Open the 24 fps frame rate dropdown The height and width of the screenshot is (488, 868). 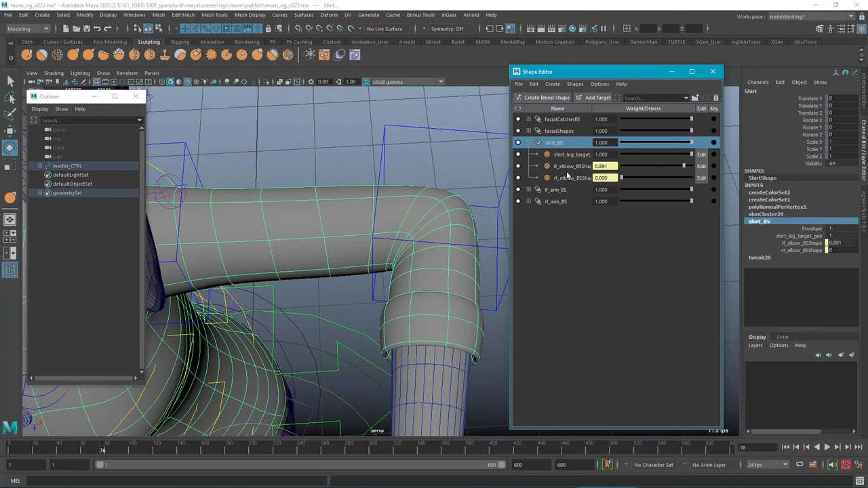coord(768,465)
